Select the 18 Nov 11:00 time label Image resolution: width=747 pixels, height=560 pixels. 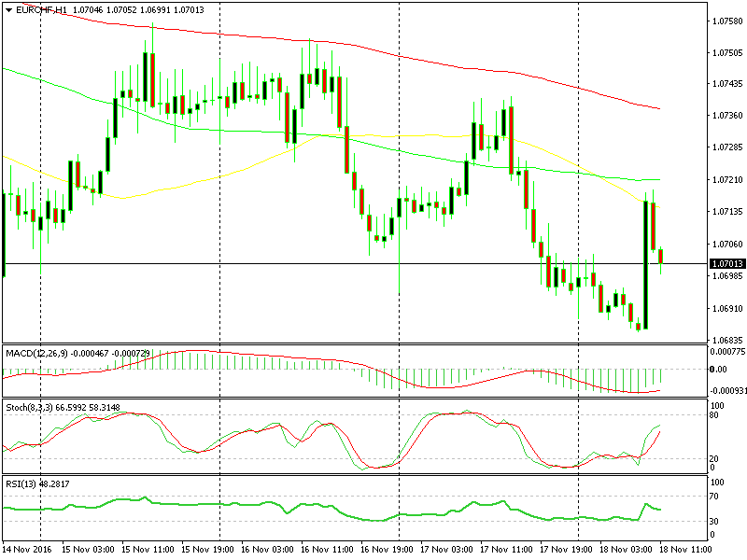click(x=685, y=550)
